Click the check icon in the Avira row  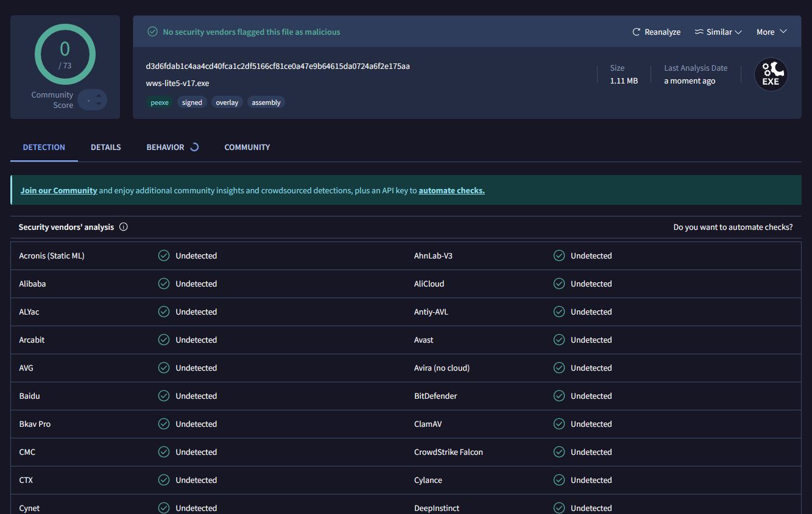(x=559, y=368)
